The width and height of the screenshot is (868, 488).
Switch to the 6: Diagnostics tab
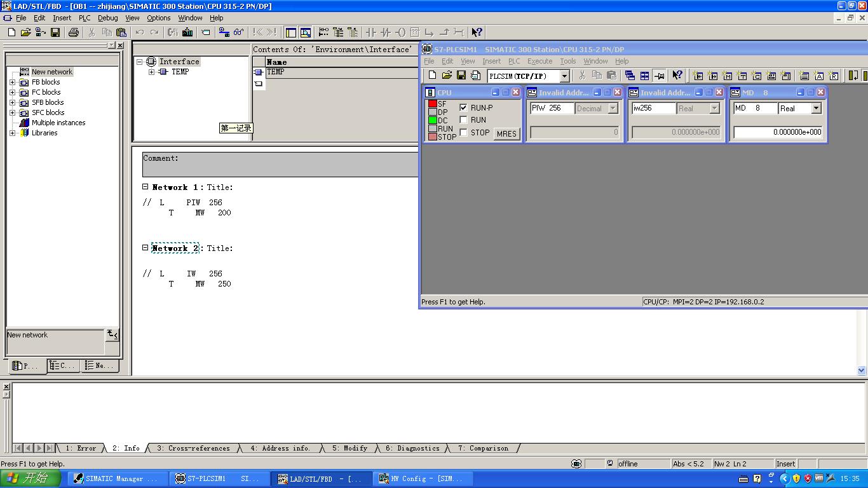click(x=412, y=448)
